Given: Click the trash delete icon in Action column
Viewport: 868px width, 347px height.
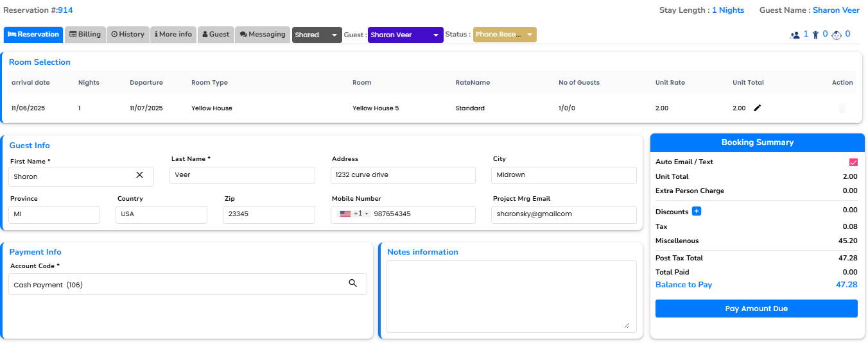Looking at the screenshot, I should click(842, 108).
